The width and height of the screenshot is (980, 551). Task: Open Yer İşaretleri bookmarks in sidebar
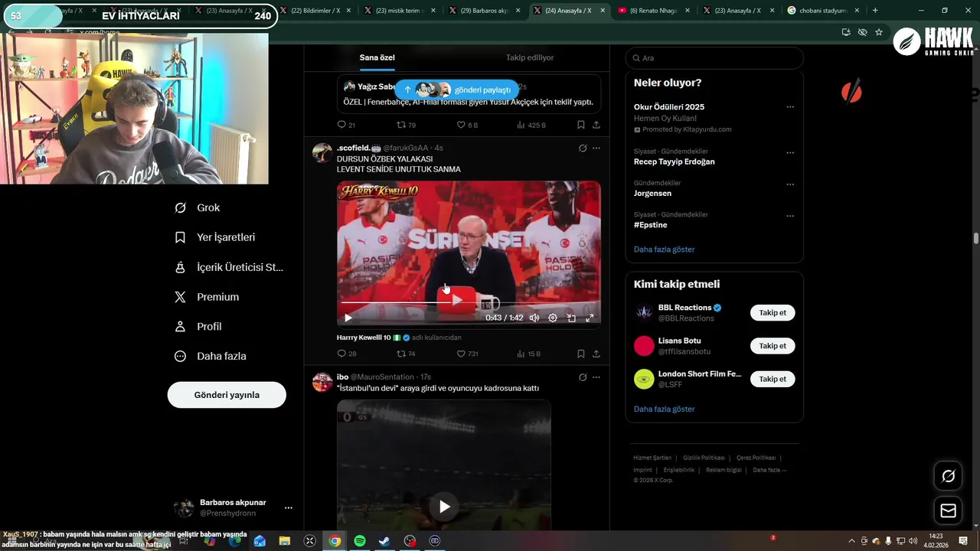tap(215, 237)
